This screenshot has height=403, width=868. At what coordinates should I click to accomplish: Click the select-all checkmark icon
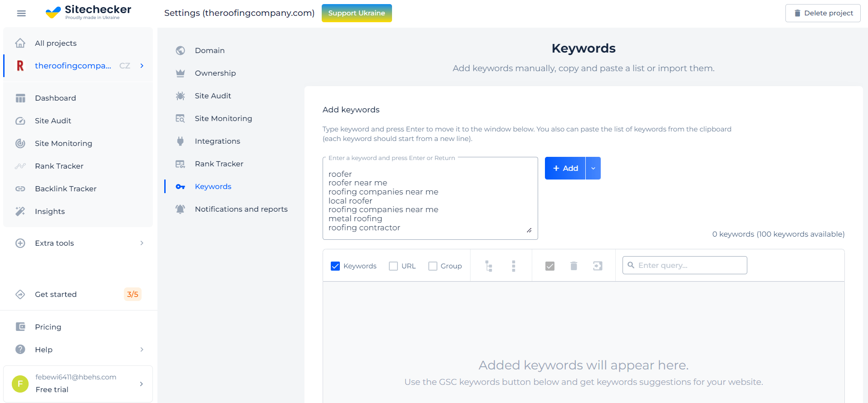point(550,266)
